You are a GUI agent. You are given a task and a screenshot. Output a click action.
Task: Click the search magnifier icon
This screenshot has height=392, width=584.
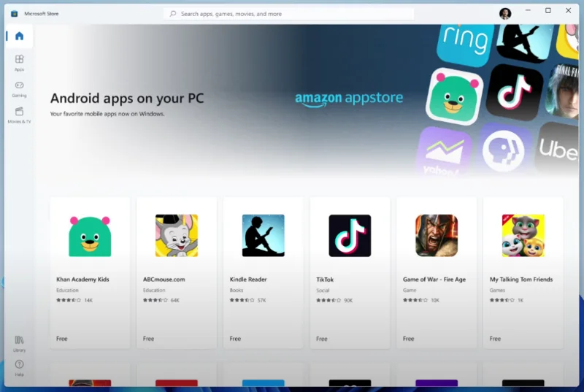[173, 13]
